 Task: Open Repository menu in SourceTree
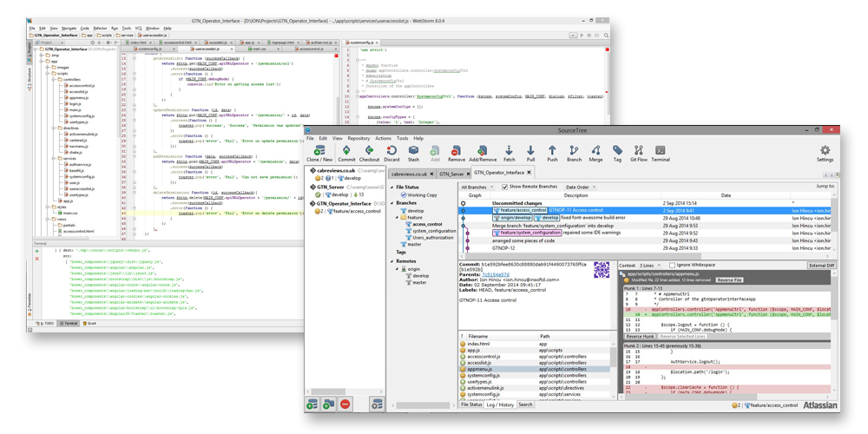pyautogui.click(x=358, y=138)
